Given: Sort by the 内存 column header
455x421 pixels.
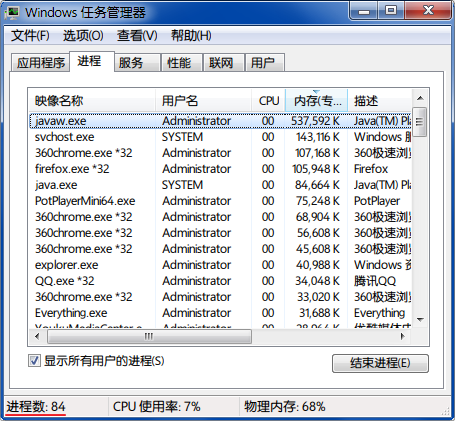Looking at the screenshot, I should pyautogui.click(x=316, y=100).
